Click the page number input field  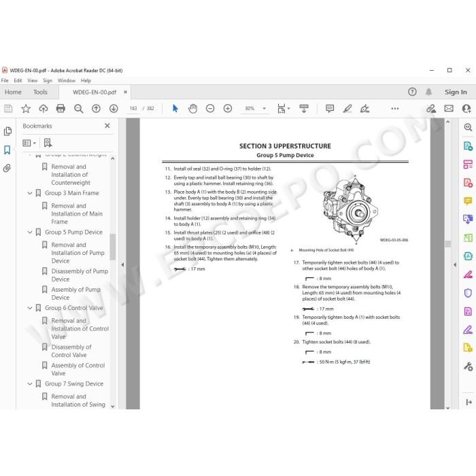[x=133, y=108]
